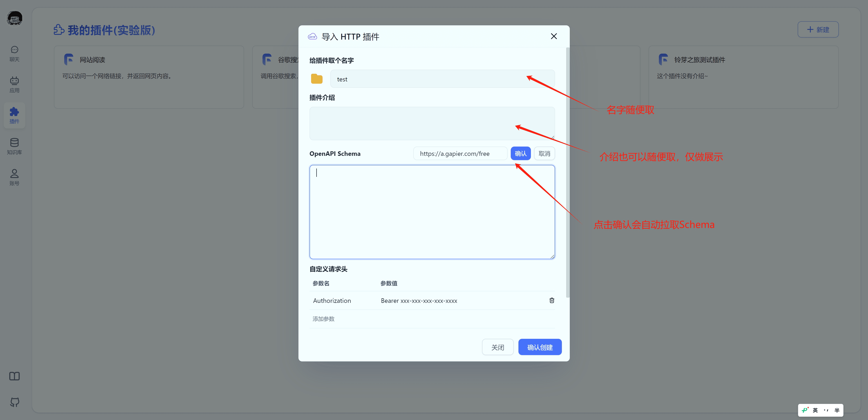Viewport: 868px width, 420px height.
Task: Close the 导入 HTTP 插件 dialog
Action: 554,36
